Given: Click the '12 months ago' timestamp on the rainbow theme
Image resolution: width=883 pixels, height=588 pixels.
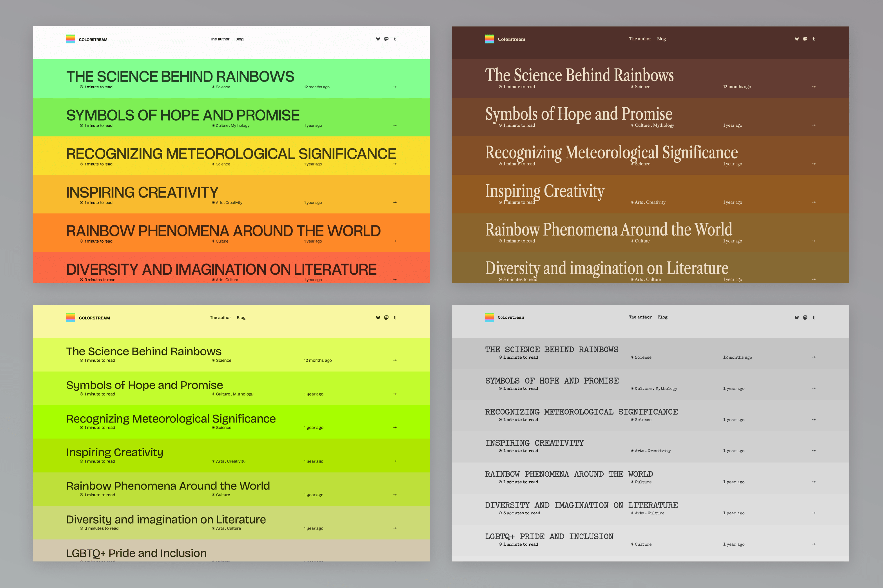Looking at the screenshot, I should click(x=317, y=87).
